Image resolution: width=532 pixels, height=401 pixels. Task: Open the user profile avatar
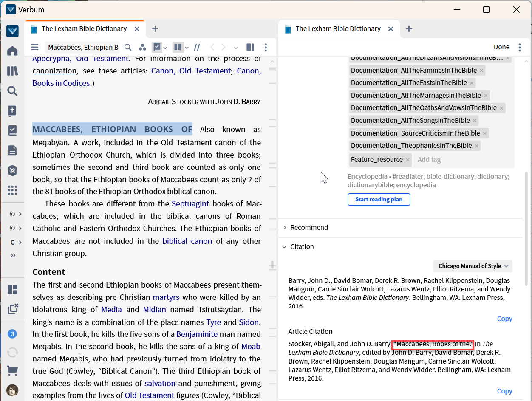click(12, 390)
